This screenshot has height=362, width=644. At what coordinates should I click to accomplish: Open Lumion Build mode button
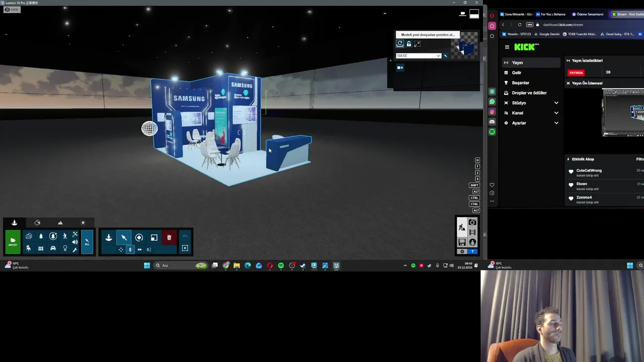click(461, 227)
